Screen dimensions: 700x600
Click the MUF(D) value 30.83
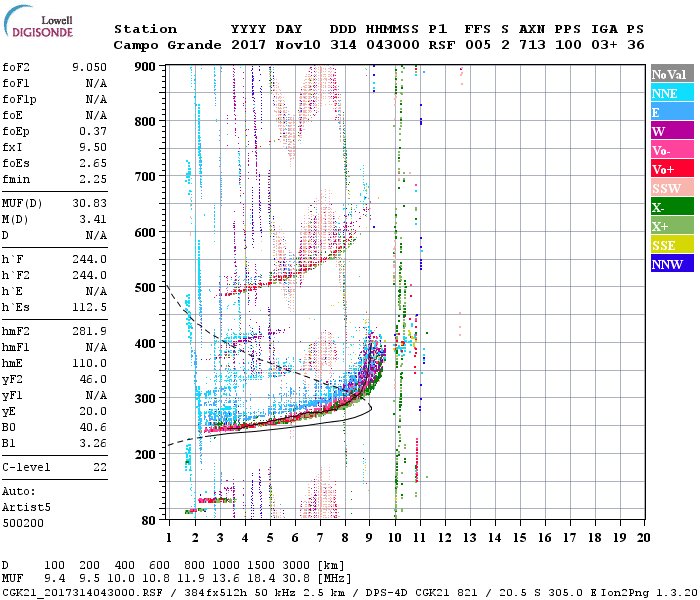pos(89,204)
